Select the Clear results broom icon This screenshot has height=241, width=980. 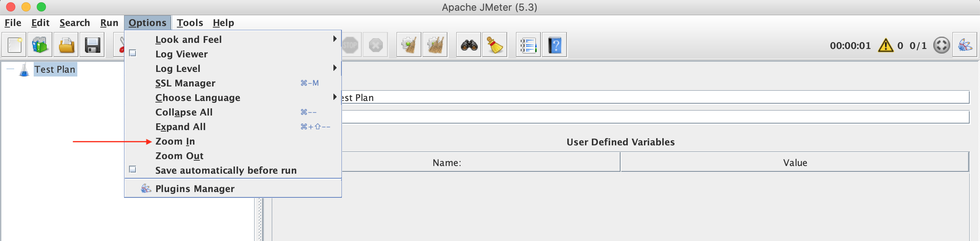[495, 45]
